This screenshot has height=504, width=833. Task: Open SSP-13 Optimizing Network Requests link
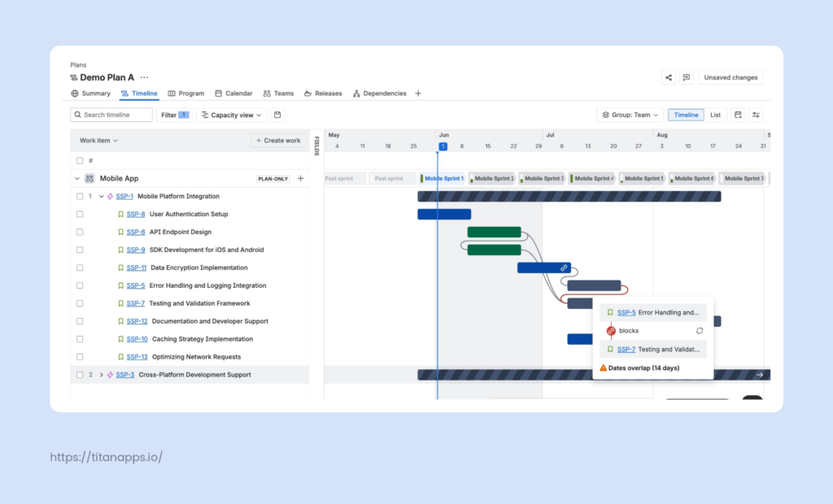137,357
